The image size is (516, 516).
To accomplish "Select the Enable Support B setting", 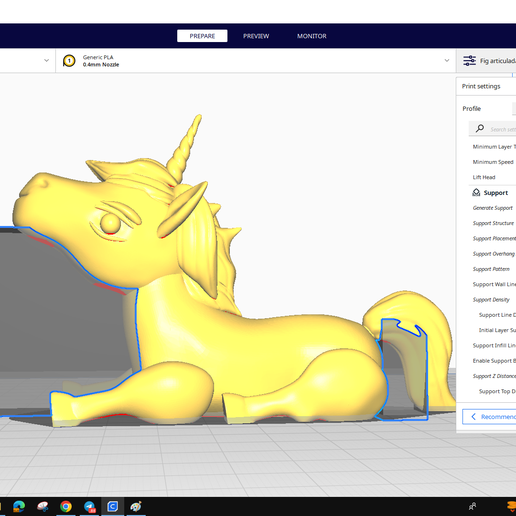I will point(494,361).
